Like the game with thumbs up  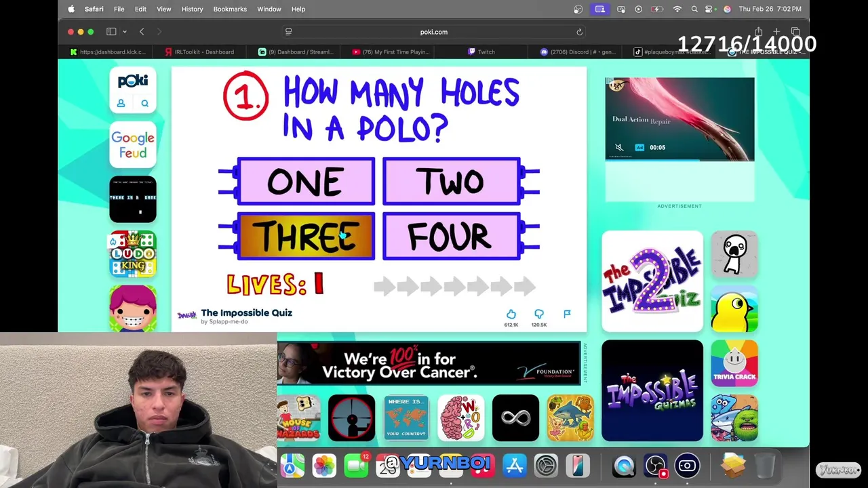click(x=511, y=314)
